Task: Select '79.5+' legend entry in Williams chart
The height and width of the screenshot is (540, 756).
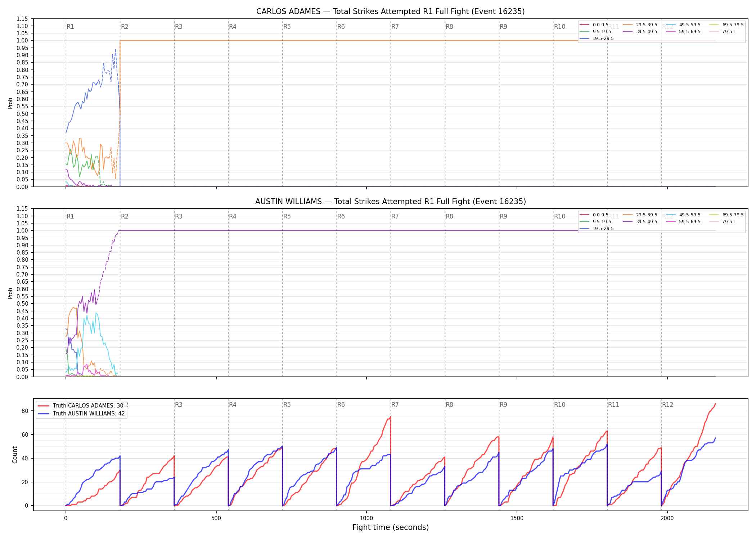Action: tap(723, 222)
